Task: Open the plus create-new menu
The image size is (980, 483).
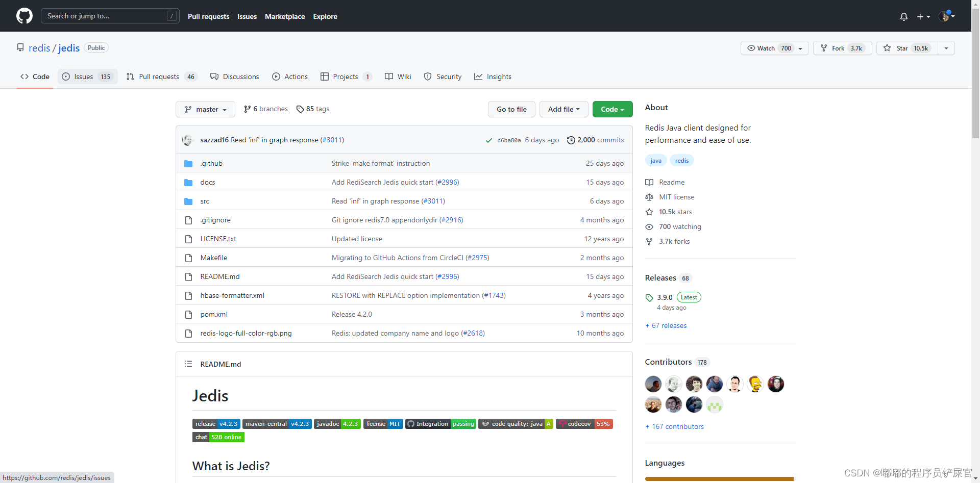Action: (923, 16)
